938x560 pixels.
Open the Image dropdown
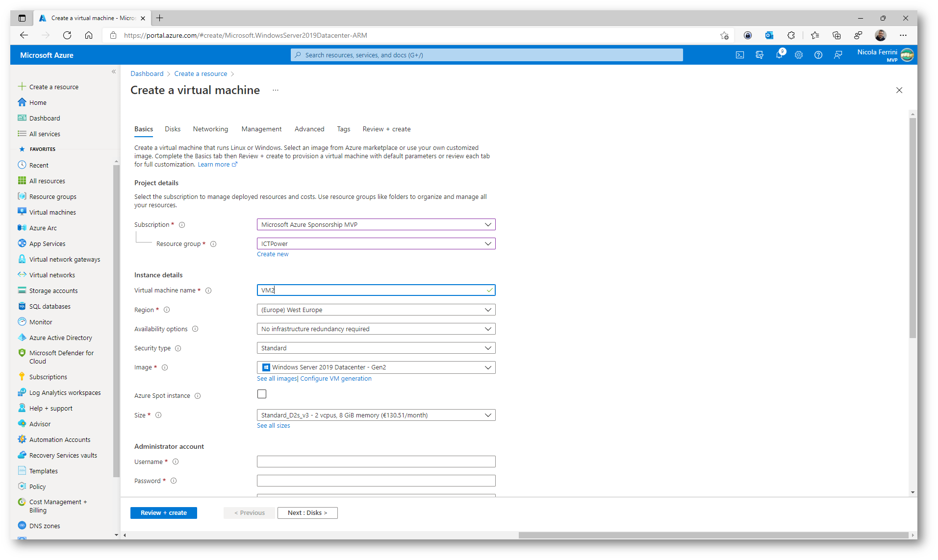pyautogui.click(x=376, y=367)
